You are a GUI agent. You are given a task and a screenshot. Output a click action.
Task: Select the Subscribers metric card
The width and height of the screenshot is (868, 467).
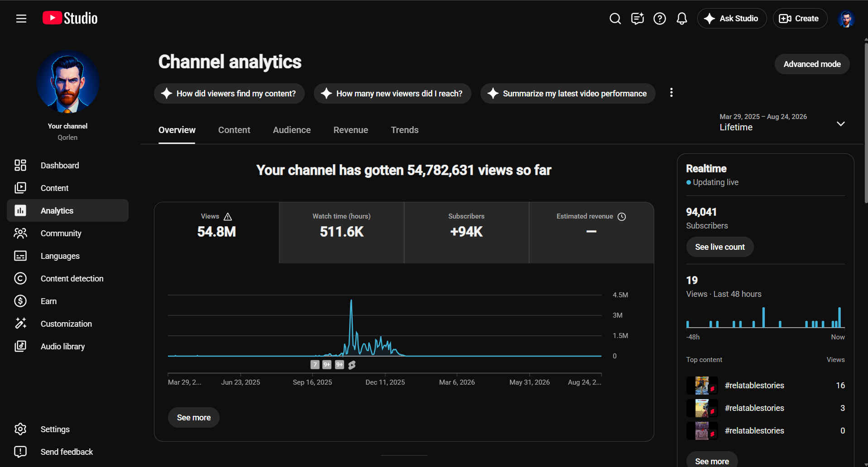click(x=466, y=233)
